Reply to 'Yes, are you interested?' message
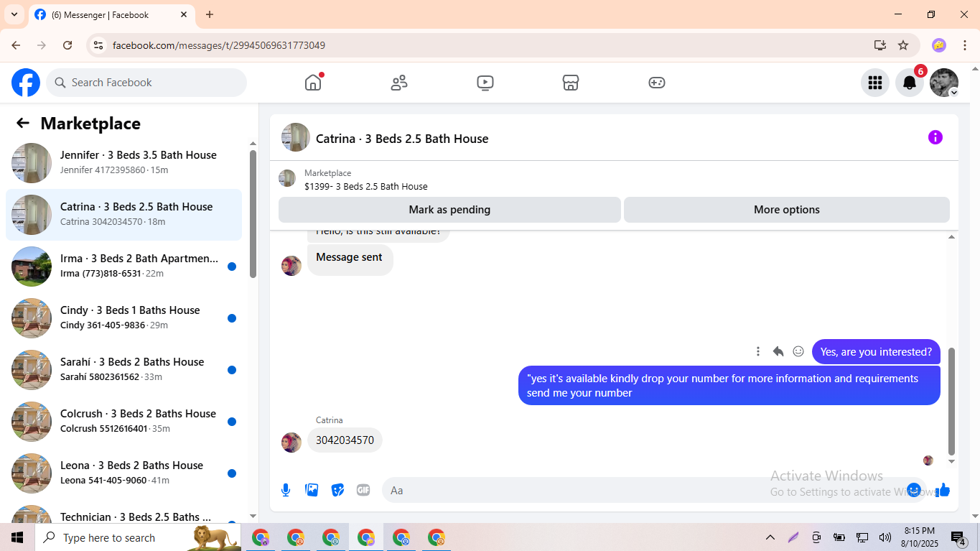 [x=778, y=351]
